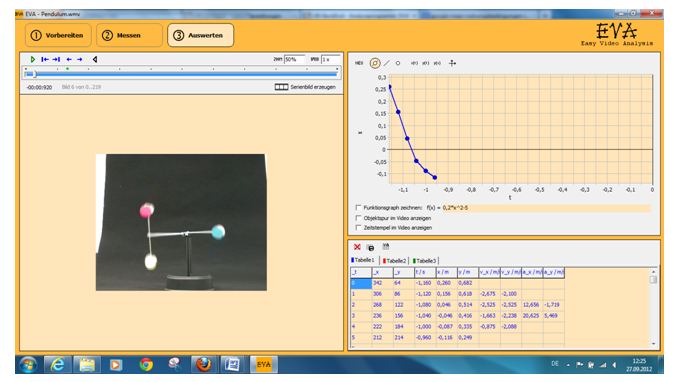Enable Funktionsgraph zeichnen checkbox
Image resolution: width=680 pixels, height=382 pixels.
point(358,208)
